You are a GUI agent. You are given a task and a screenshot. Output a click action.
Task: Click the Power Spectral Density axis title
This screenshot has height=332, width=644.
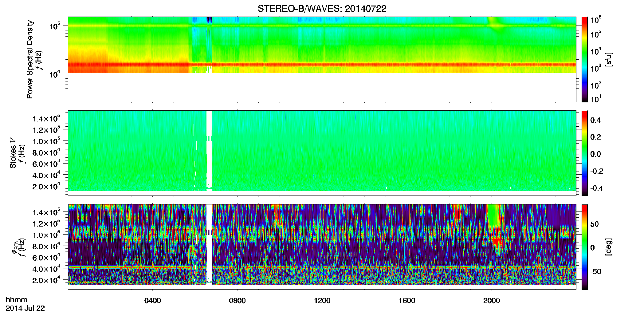[x=30, y=59]
